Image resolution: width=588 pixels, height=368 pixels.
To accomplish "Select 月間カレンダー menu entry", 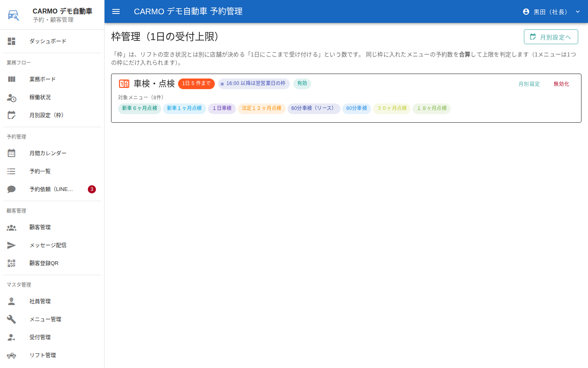I will coord(52,153).
